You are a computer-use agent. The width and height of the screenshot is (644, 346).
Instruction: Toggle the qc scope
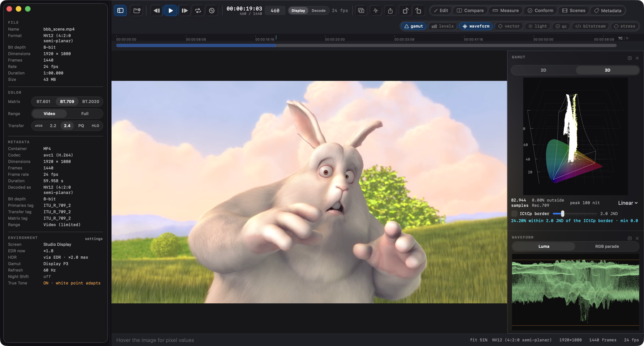561,26
